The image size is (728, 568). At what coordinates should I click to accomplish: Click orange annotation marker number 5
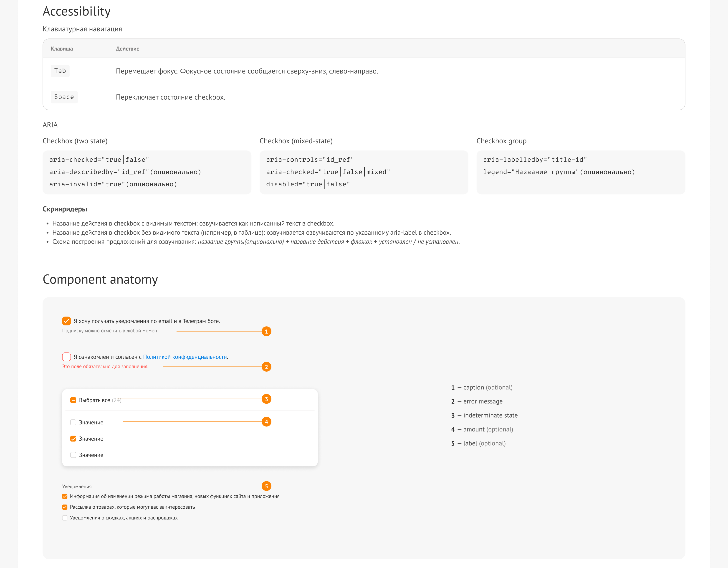266,486
